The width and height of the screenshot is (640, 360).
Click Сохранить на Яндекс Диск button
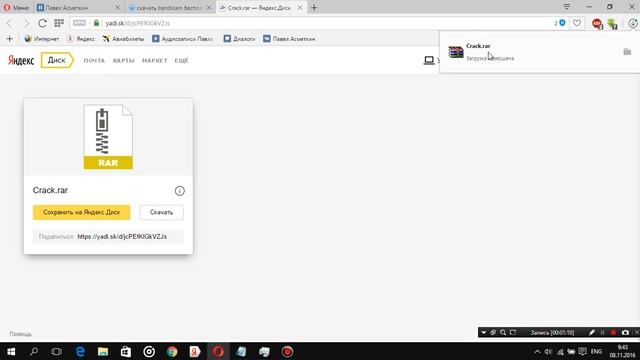(82, 212)
